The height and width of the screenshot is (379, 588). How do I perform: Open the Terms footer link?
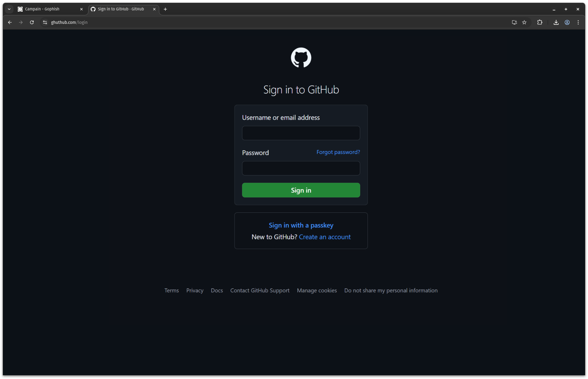(171, 291)
